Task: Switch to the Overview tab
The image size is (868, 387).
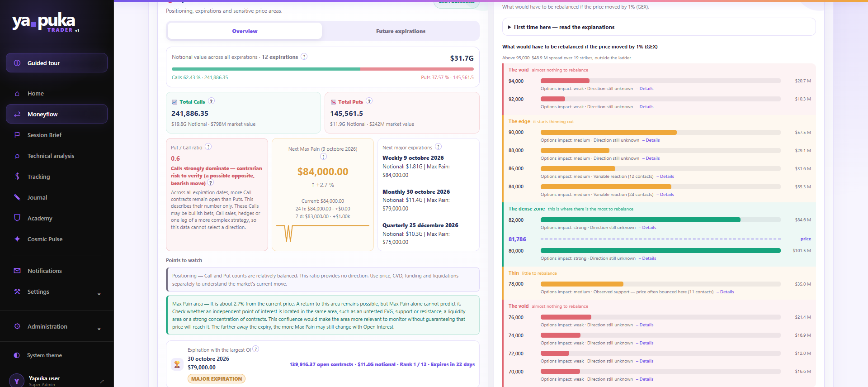Action: click(245, 31)
